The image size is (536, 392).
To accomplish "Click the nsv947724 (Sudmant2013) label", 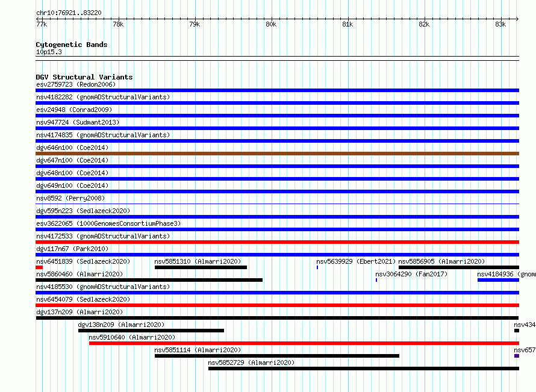I will point(78,122).
